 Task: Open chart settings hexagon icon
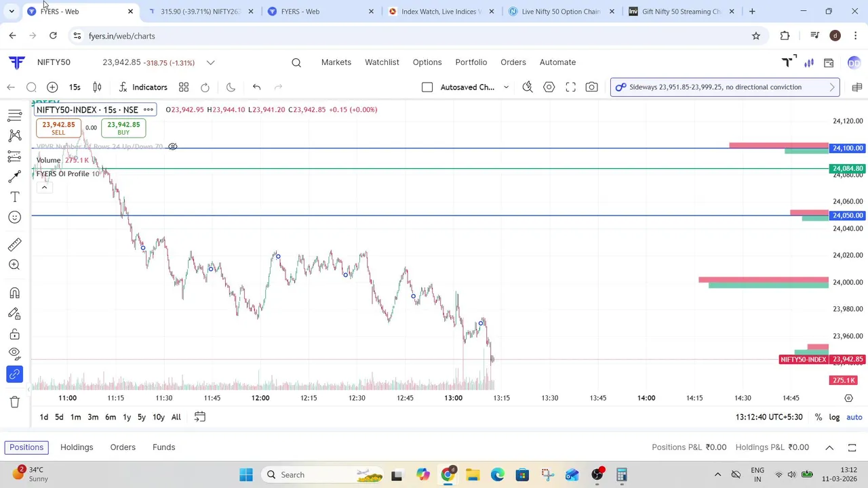coord(549,87)
